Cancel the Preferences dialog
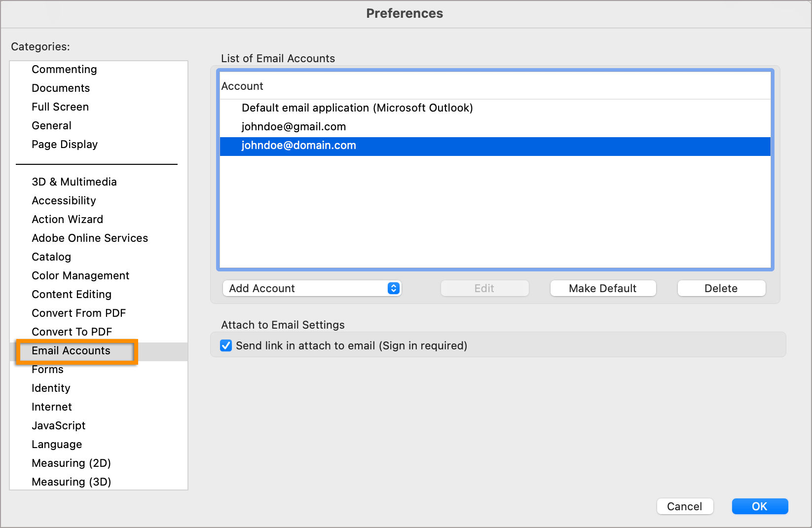812x528 pixels. [685, 506]
